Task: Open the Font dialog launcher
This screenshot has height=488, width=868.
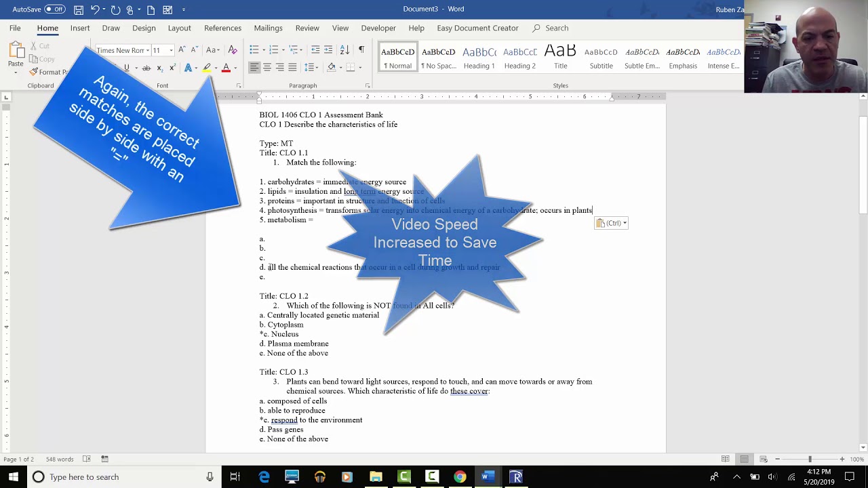Action: [239, 86]
